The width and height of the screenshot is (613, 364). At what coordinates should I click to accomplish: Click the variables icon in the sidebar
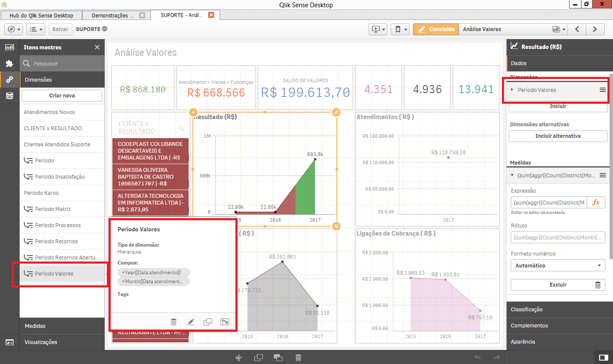[x=9, y=342]
